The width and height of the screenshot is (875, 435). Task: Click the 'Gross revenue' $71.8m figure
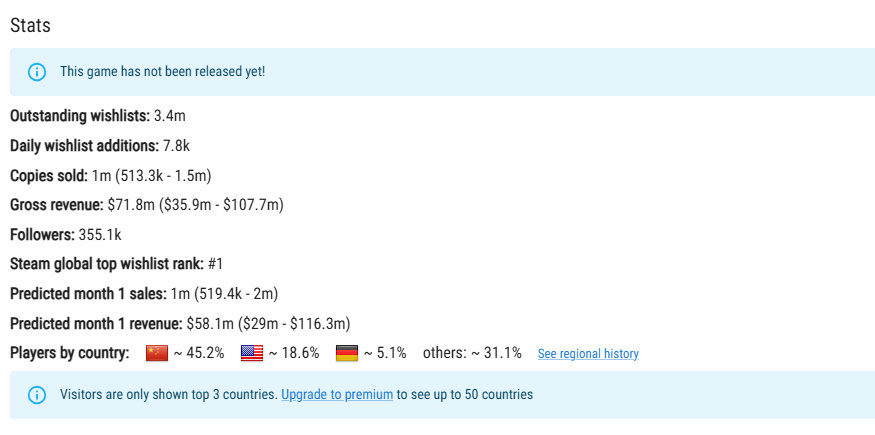pos(130,205)
